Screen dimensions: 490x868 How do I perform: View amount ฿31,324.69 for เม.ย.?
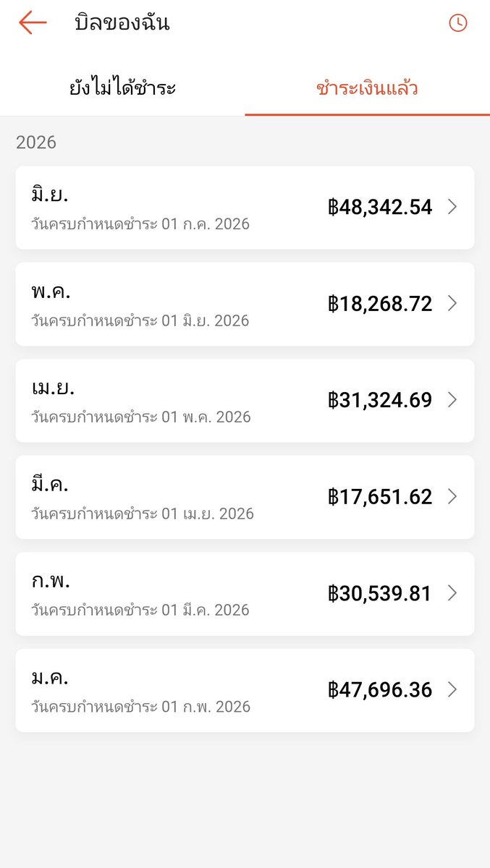coord(380,400)
